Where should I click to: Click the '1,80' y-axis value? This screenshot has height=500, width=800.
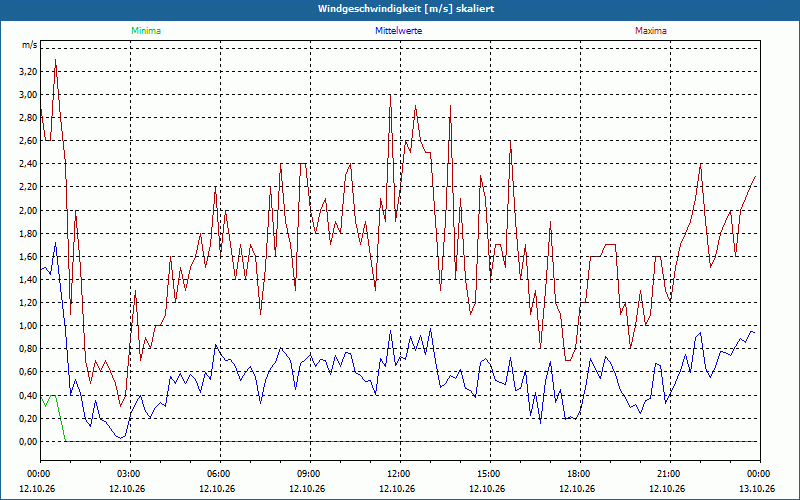[29, 233]
